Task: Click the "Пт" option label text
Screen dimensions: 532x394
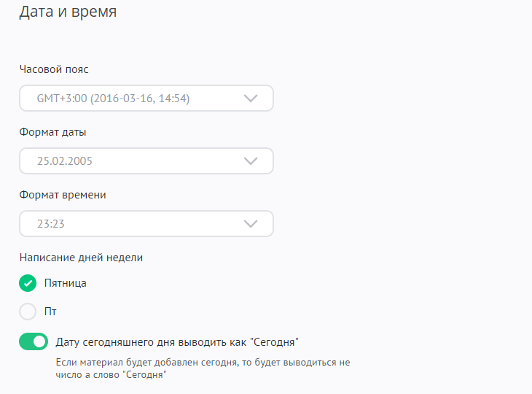Action: (51, 312)
